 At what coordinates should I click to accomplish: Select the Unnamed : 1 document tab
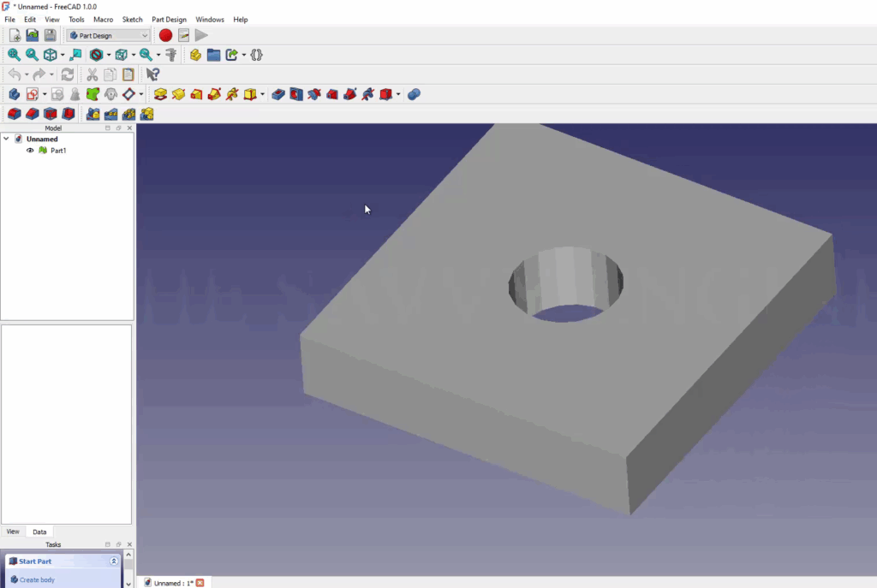[171, 582]
